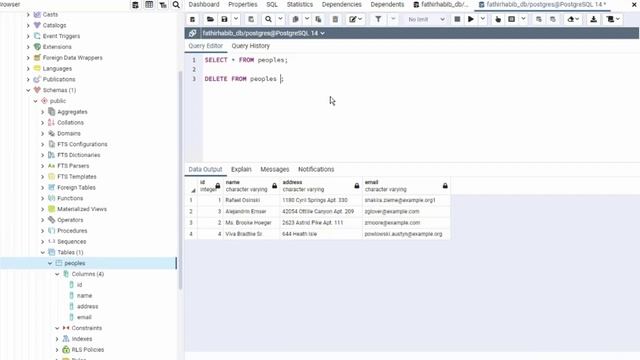The width and height of the screenshot is (640, 360).
Task: Open the Query Tool from browser toolbar
Action: tap(135, 4)
